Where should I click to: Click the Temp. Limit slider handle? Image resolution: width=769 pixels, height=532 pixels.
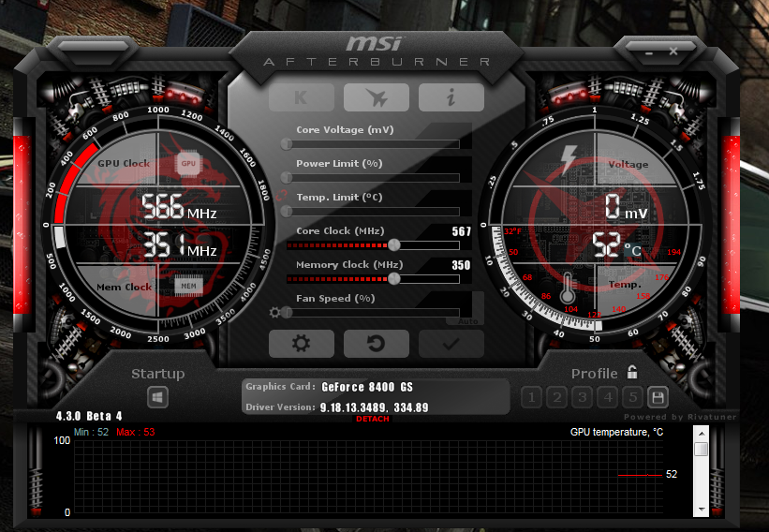point(287,212)
